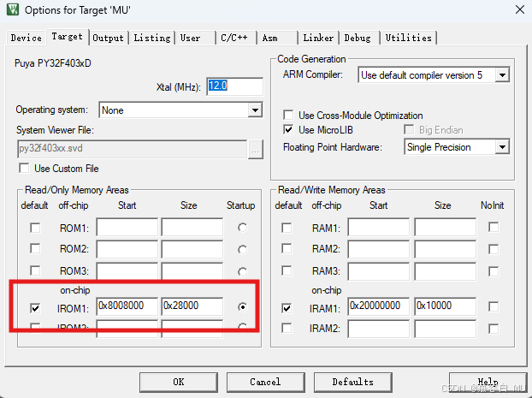This screenshot has width=532, height=398.
Task: Click the ROM3 Size field
Action: click(x=192, y=270)
